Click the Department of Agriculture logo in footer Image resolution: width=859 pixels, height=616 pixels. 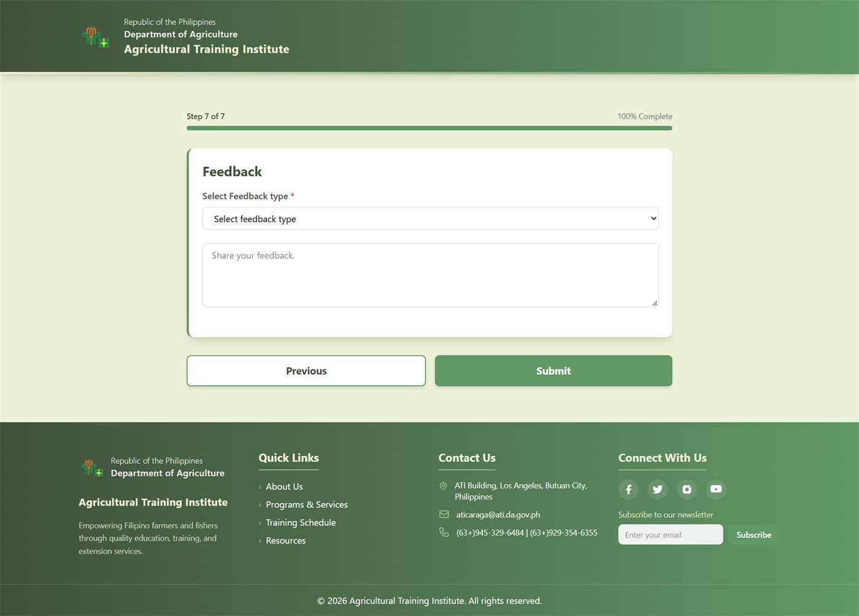click(x=91, y=468)
